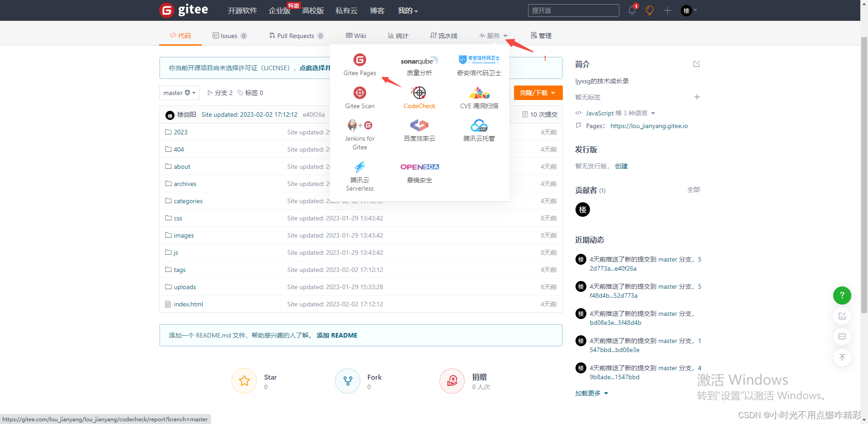Click 点此选择 license link
Viewport: 868px width, 424px height.
[x=315, y=68]
